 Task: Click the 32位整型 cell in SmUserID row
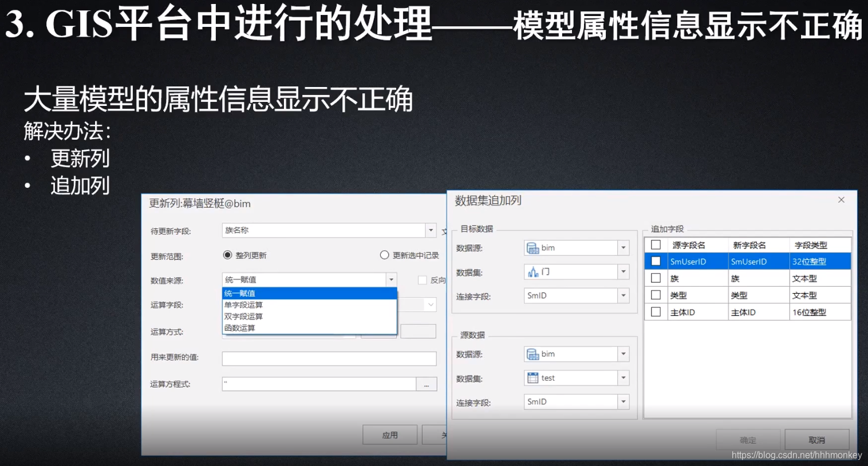point(820,262)
